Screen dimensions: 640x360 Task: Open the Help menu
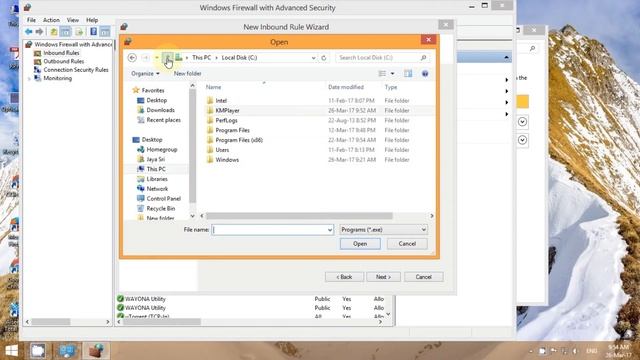pos(92,20)
